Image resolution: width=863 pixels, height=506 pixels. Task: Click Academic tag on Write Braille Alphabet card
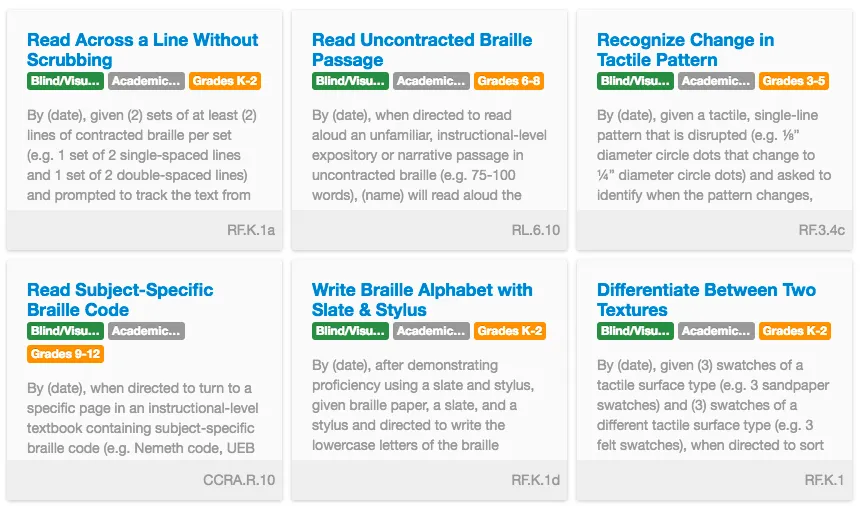coord(431,331)
